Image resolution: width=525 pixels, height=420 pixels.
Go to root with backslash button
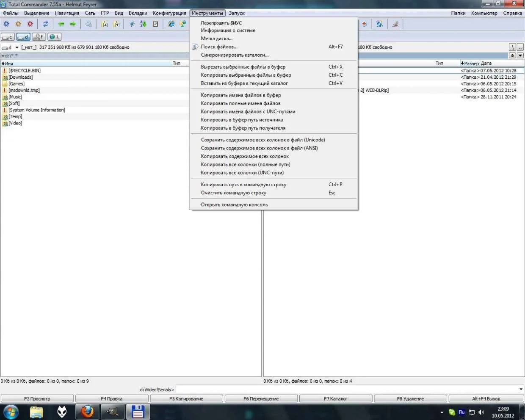pyautogui.click(x=512, y=47)
